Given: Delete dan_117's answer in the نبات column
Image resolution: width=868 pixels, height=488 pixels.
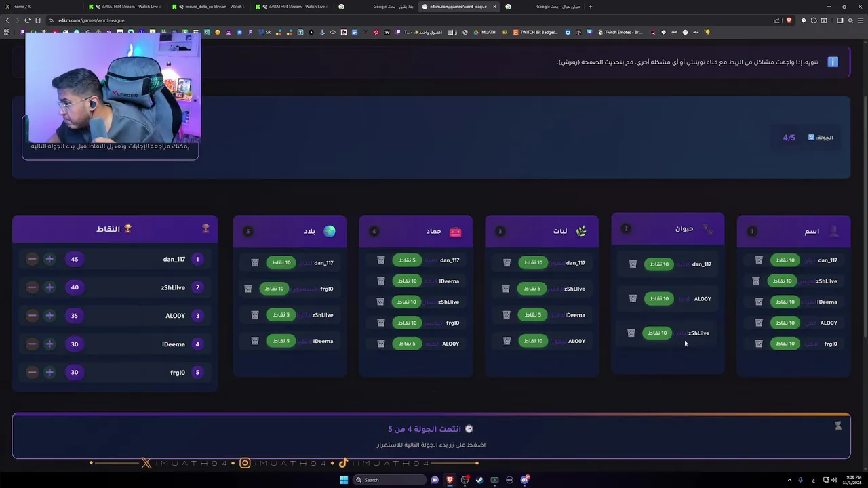Looking at the screenshot, I should point(507,263).
